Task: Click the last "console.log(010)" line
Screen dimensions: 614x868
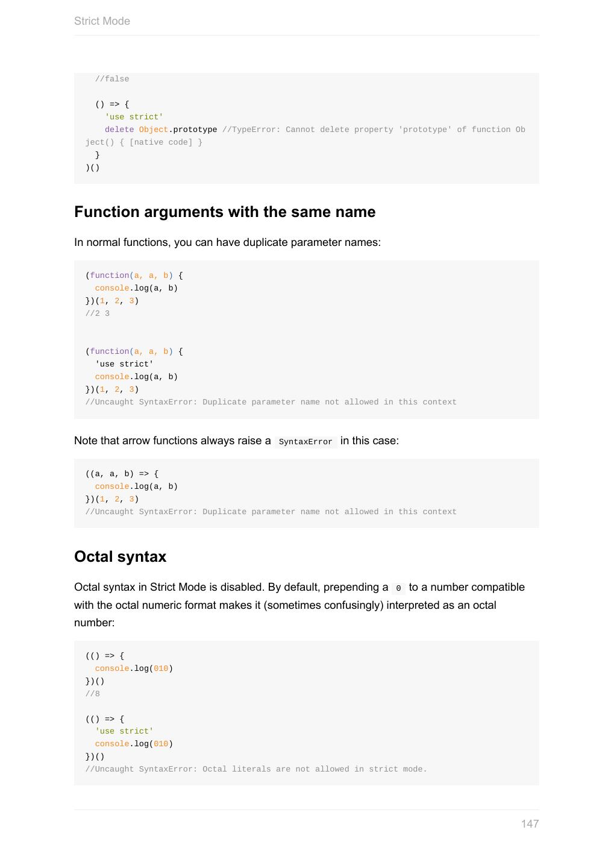Action: 134,744
